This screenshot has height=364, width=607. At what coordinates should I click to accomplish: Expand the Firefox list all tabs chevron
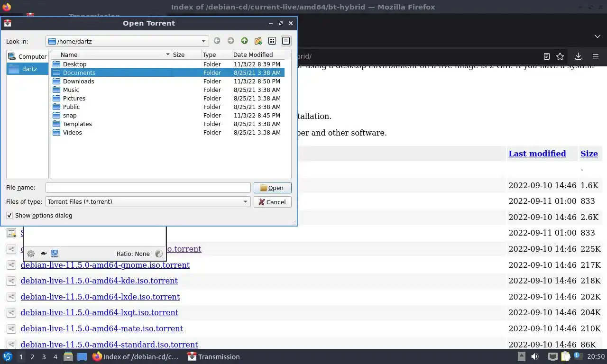coord(598,36)
